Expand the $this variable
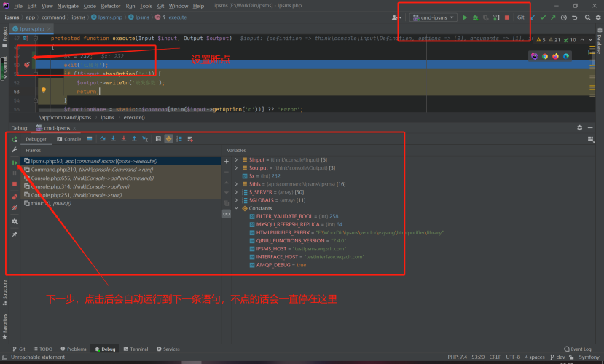 pos(236,184)
